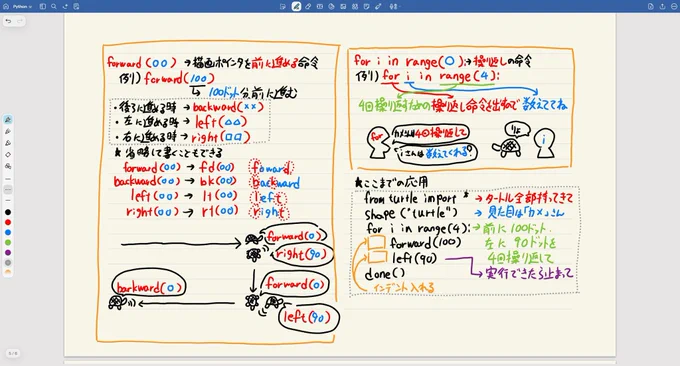Select the typed text note tool
Screen dimensions: 680x366
point(283,7)
